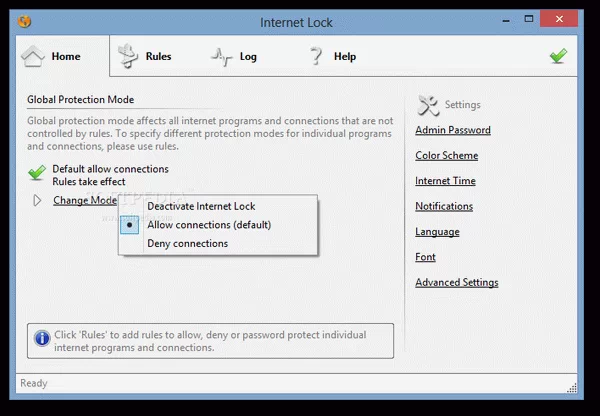
Task: Click the Settings wrench and screwdriver icon
Action: point(428,105)
